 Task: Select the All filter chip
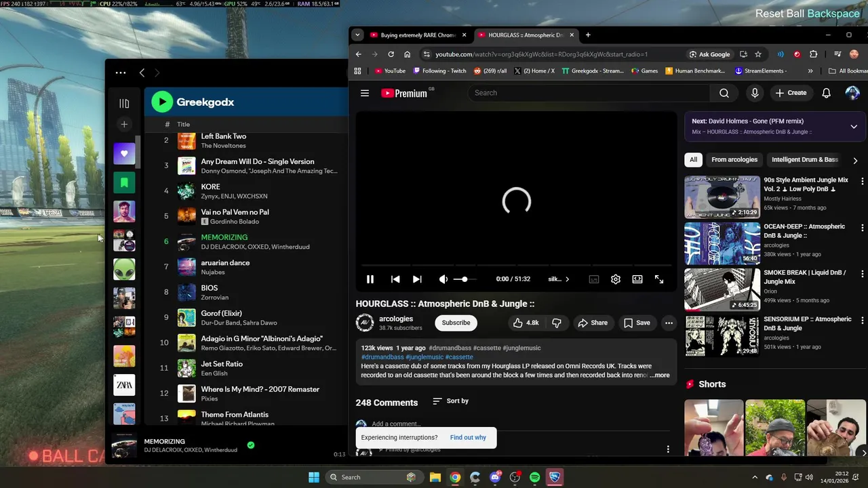pos(693,160)
